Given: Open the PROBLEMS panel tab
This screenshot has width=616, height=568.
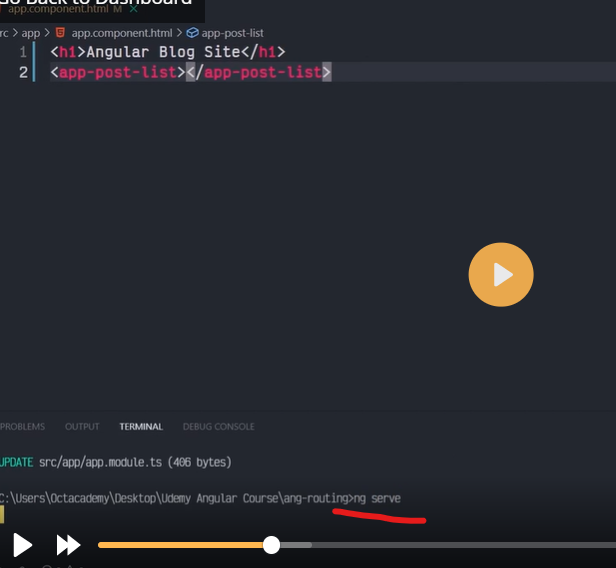Looking at the screenshot, I should (x=22, y=426).
